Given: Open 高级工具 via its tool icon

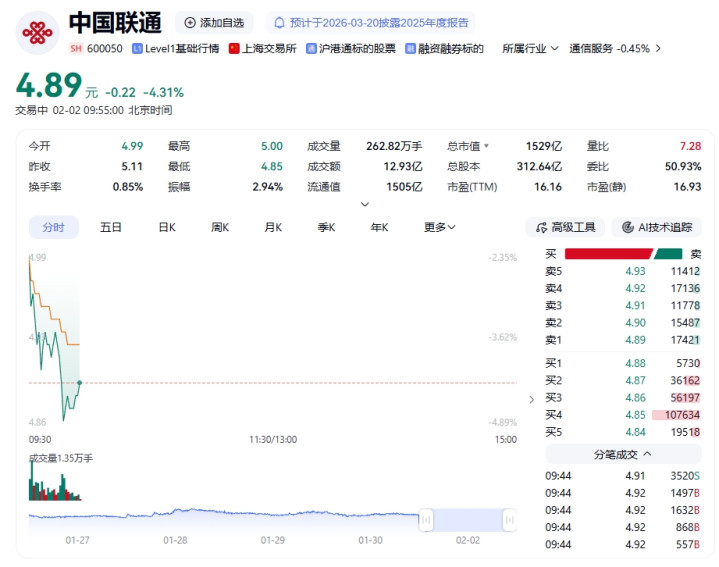Looking at the screenshot, I should click(542, 227).
